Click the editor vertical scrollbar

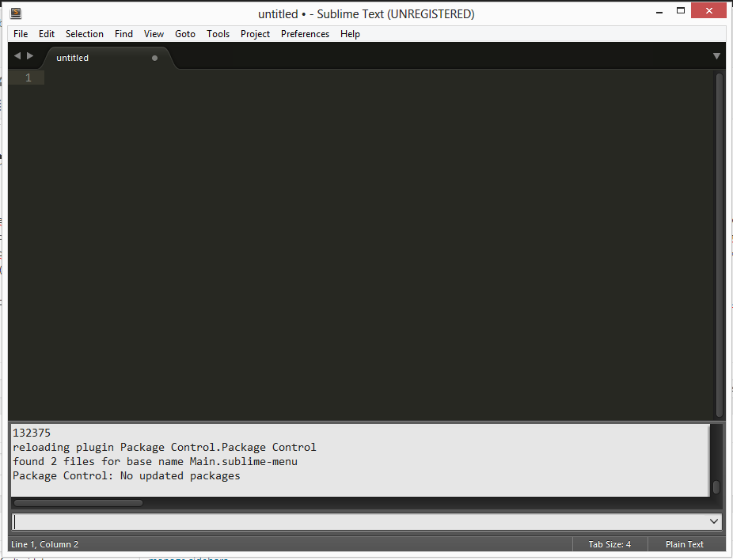(720, 244)
